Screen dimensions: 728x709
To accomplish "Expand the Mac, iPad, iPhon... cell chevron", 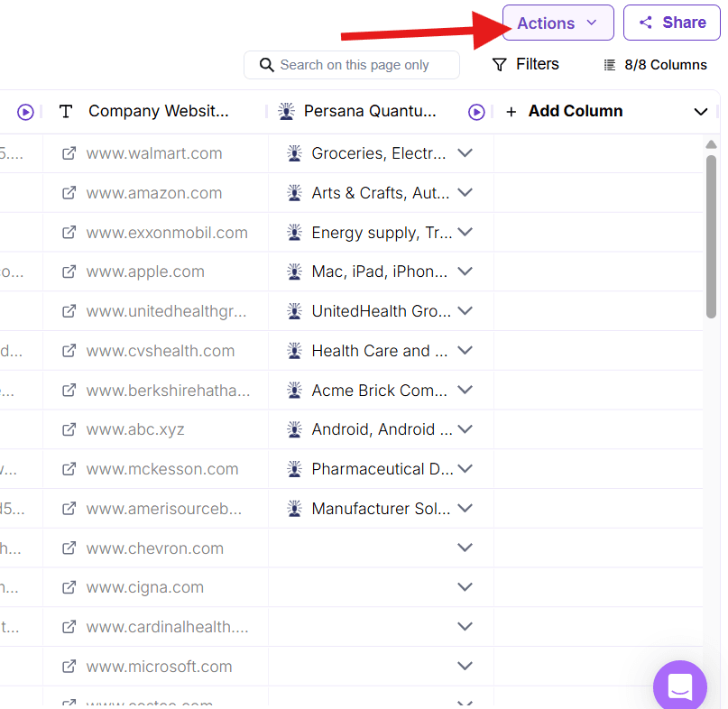I will pyautogui.click(x=465, y=272).
